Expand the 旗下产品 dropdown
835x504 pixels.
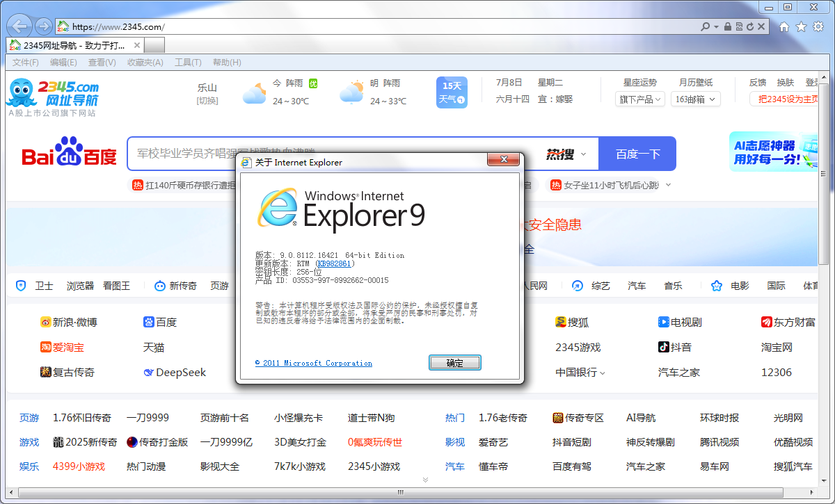pyautogui.click(x=641, y=99)
